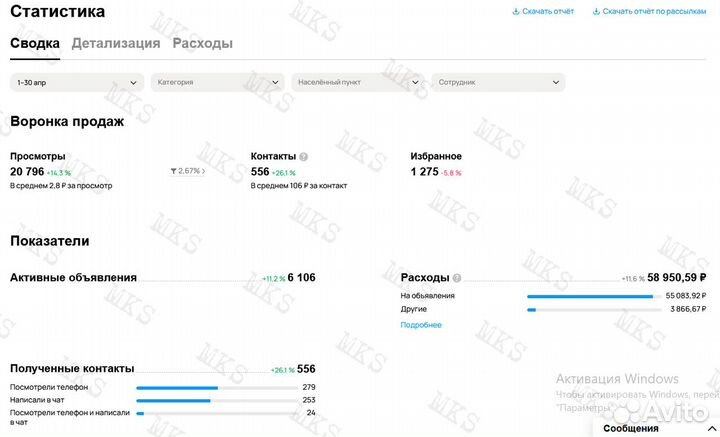720x437 pixels.
Task: Click the funnel conversion 2,67% indicator
Action: click(x=188, y=171)
